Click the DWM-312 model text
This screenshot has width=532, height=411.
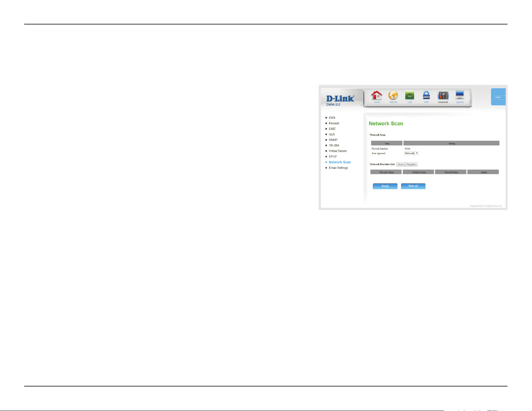click(x=333, y=105)
